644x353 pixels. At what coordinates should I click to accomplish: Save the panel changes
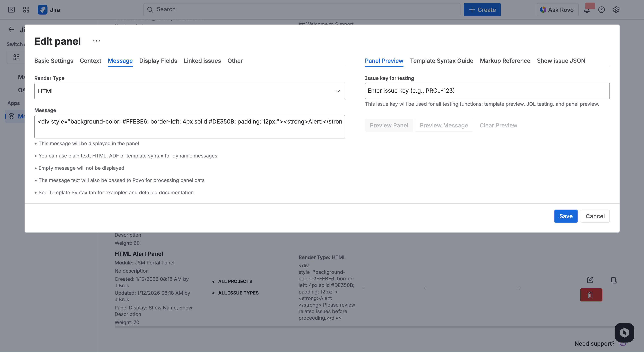566,216
